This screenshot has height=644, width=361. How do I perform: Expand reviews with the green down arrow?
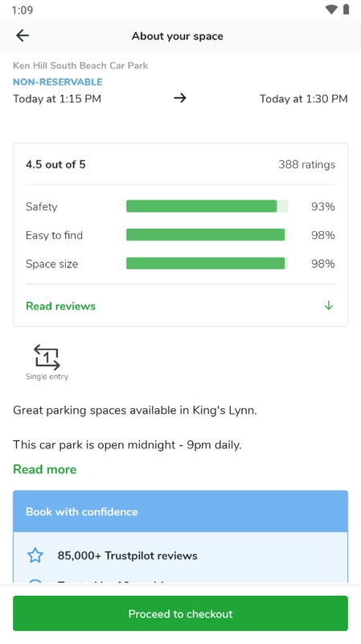click(x=328, y=306)
